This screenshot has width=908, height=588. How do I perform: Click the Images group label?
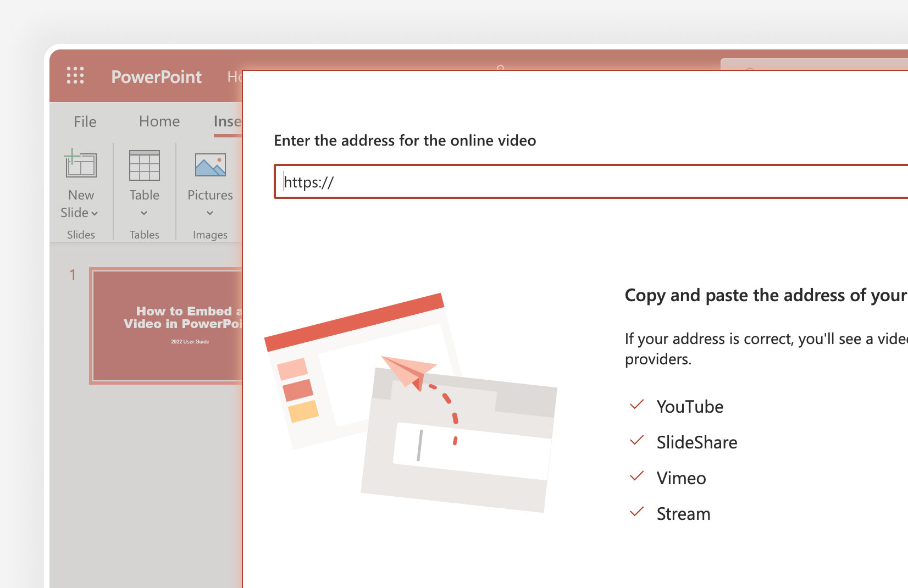(210, 235)
